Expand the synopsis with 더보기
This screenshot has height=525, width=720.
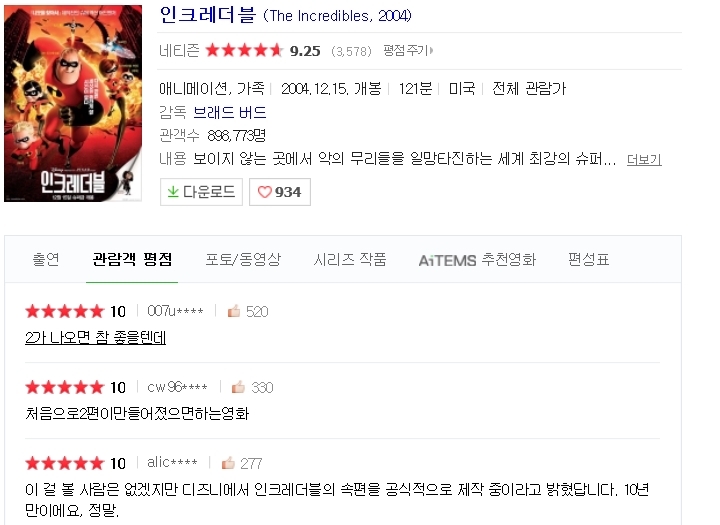(644, 159)
